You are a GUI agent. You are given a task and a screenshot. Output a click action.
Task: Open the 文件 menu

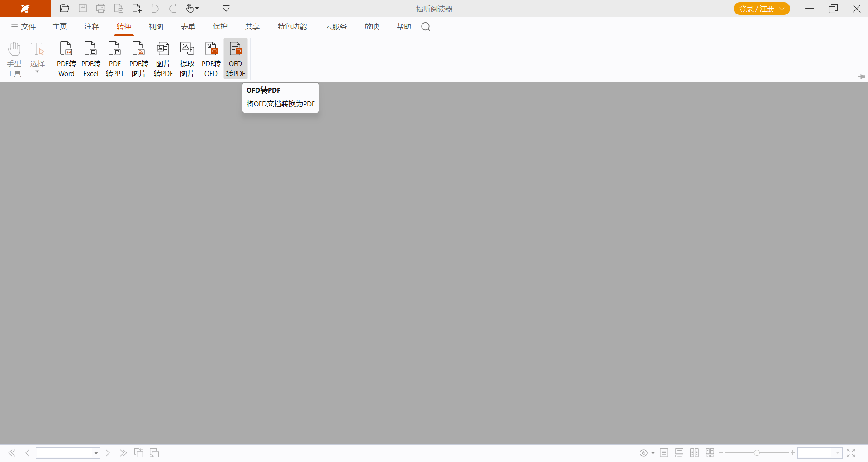(24, 27)
